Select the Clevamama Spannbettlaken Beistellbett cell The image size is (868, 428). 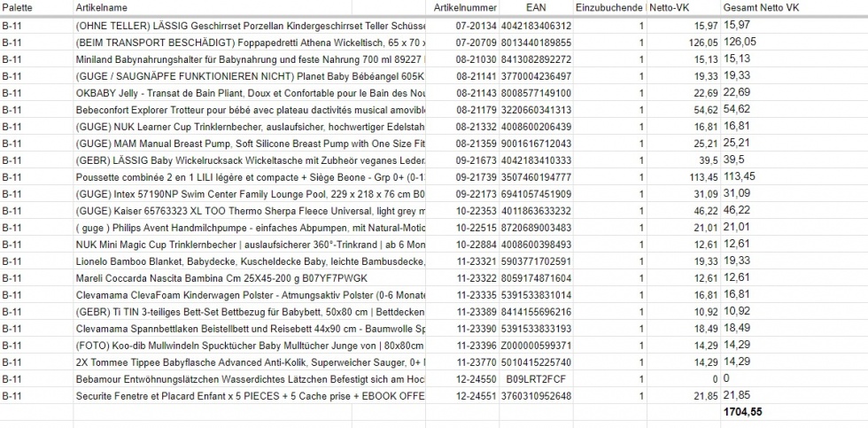point(250,329)
